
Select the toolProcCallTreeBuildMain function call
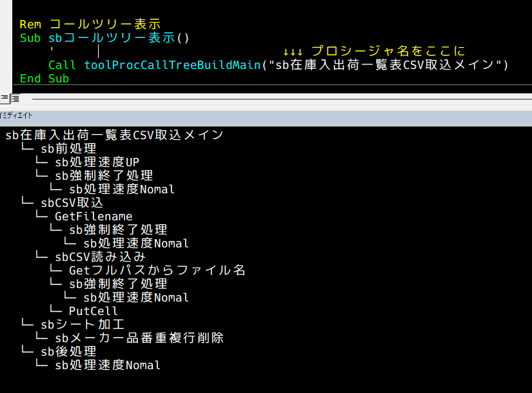tap(164, 64)
